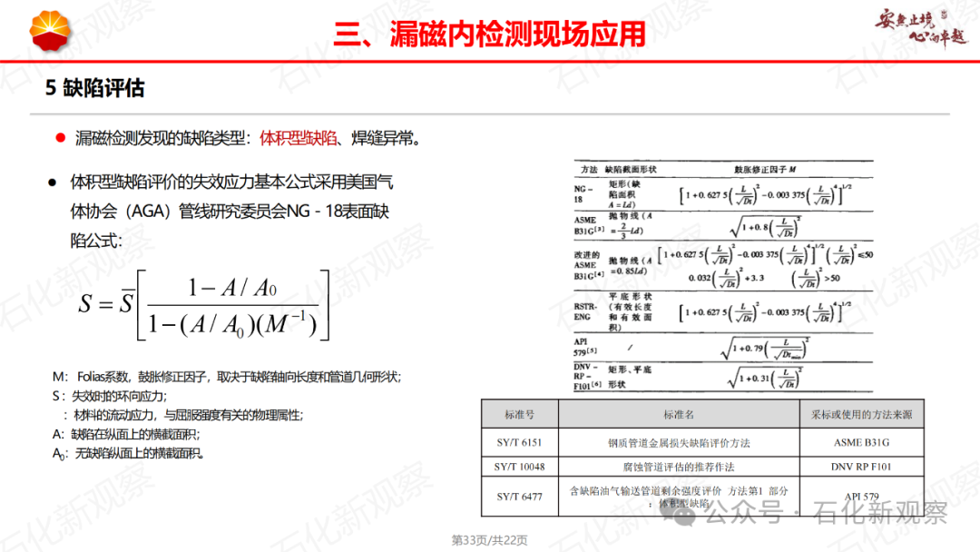
Task: Click DNV RP F101 in the standards table
Action: 861,467
